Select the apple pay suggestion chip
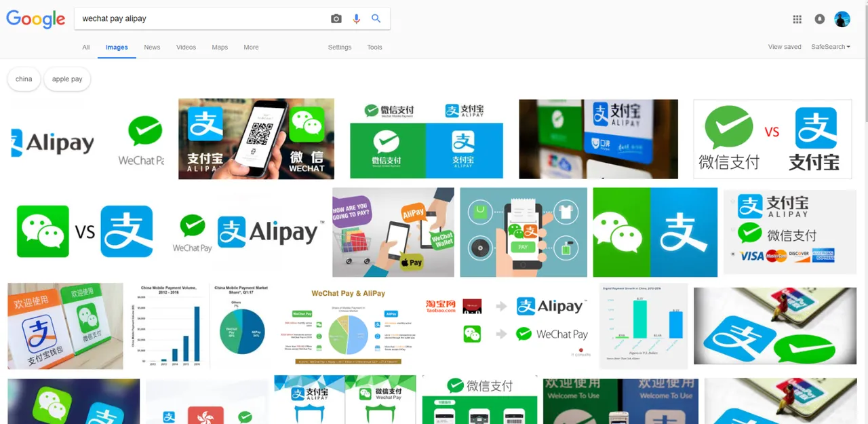The image size is (868, 424). click(x=67, y=79)
